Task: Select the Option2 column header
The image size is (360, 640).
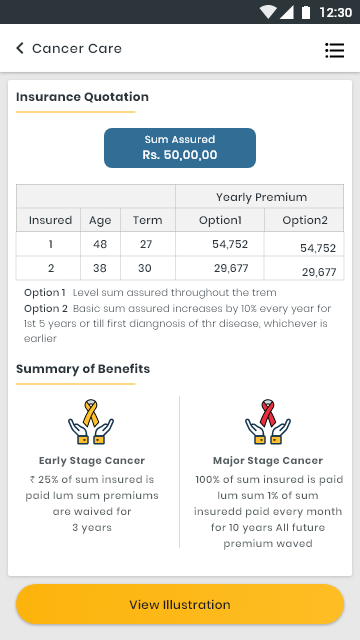Action: [305, 220]
